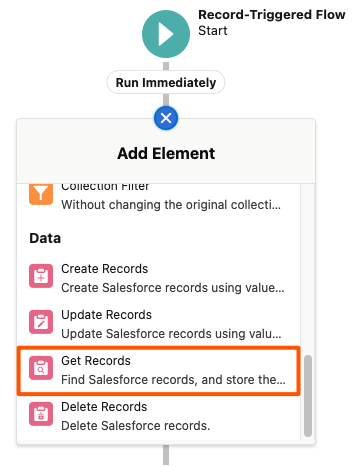Select the Record-Triggered Flow Start label
This screenshot has width=361, height=467.
point(271,22)
